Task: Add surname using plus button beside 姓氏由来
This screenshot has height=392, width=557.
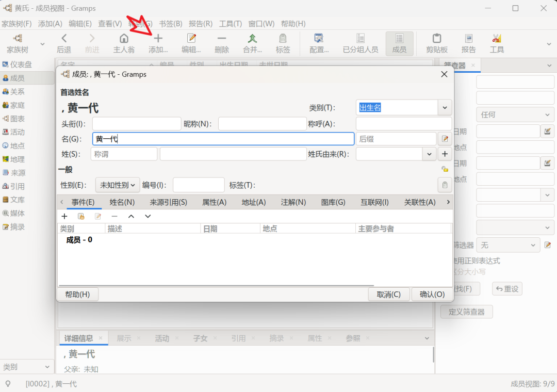Action: pos(445,154)
